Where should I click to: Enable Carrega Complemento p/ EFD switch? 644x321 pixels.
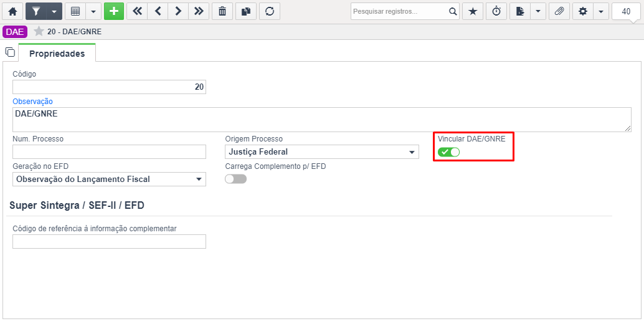click(236, 180)
